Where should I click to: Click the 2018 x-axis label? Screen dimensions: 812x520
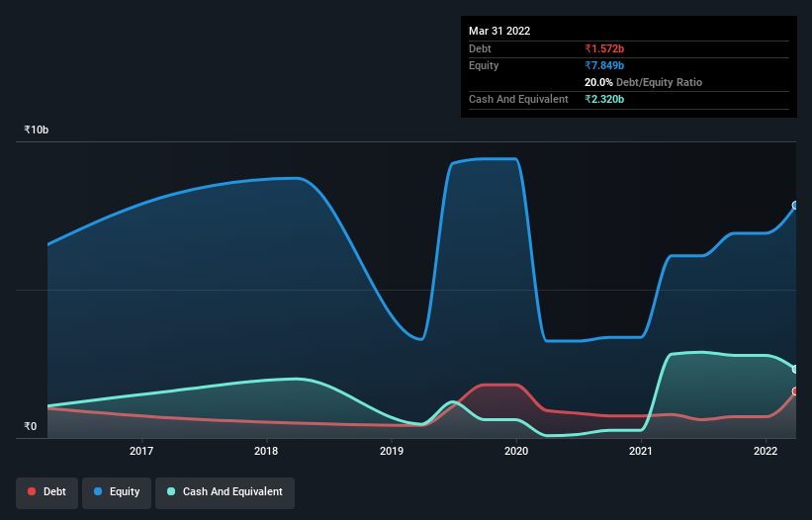[x=266, y=451]
